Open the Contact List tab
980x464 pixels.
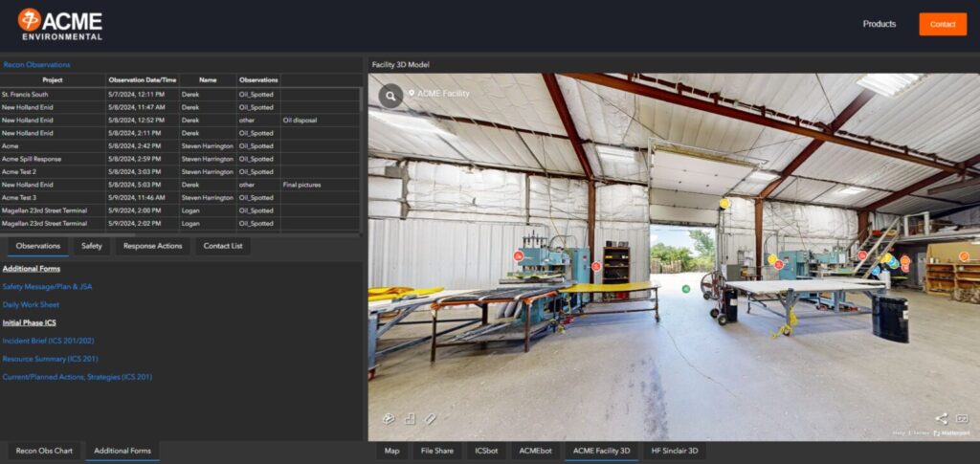pyautogui.click(x=223, y=246)
